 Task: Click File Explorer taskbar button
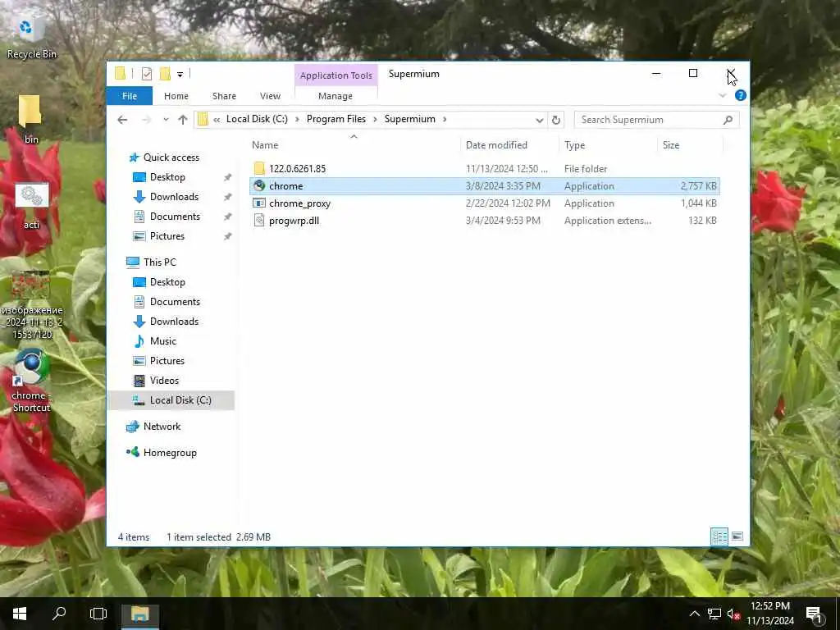139,614
